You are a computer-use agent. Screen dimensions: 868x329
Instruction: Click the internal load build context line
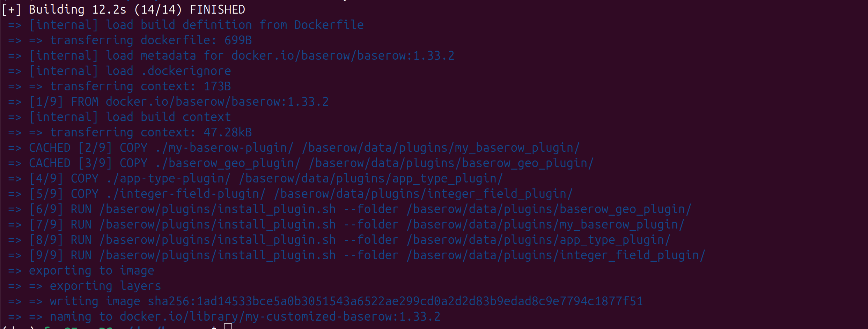coord(119,117)
